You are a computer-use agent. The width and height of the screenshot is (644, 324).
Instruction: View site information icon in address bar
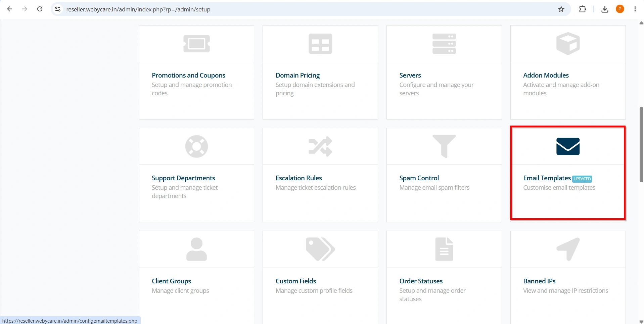[x=58, y=9]
